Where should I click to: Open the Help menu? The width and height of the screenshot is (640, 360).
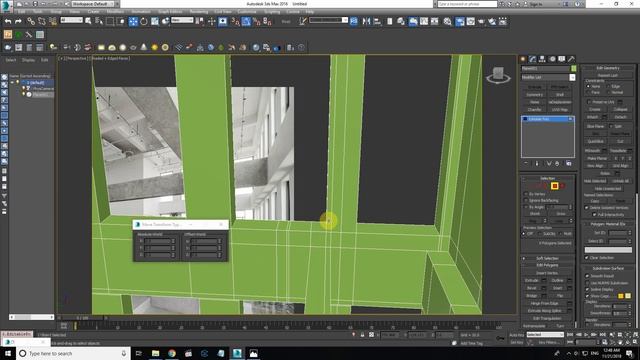pos(310,12)
